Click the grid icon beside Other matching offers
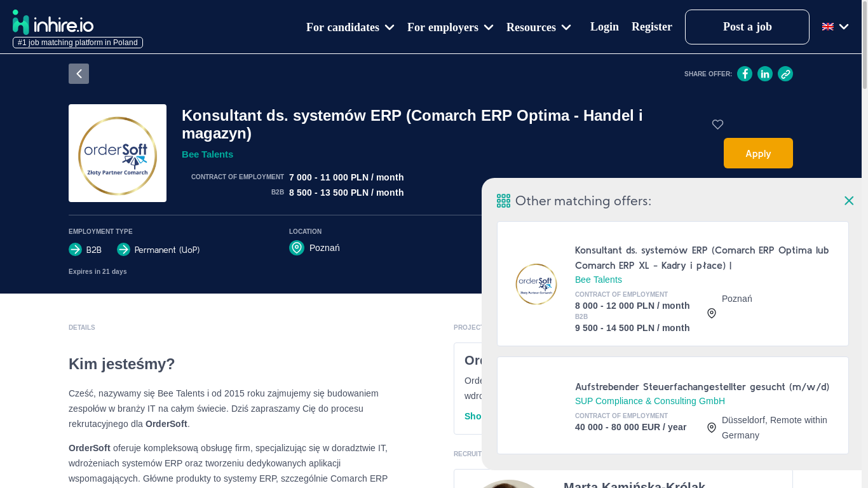This screenshot has height=488, width=868. pos(503,201)
